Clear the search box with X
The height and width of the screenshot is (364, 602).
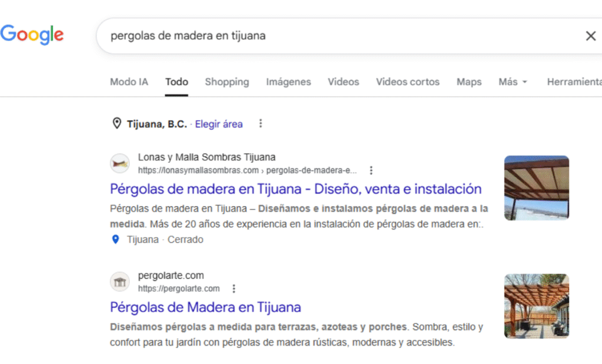click(x=590, y=36)
